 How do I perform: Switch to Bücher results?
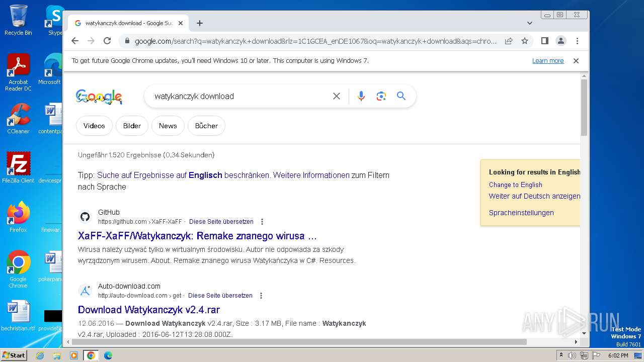pos(206,126)
